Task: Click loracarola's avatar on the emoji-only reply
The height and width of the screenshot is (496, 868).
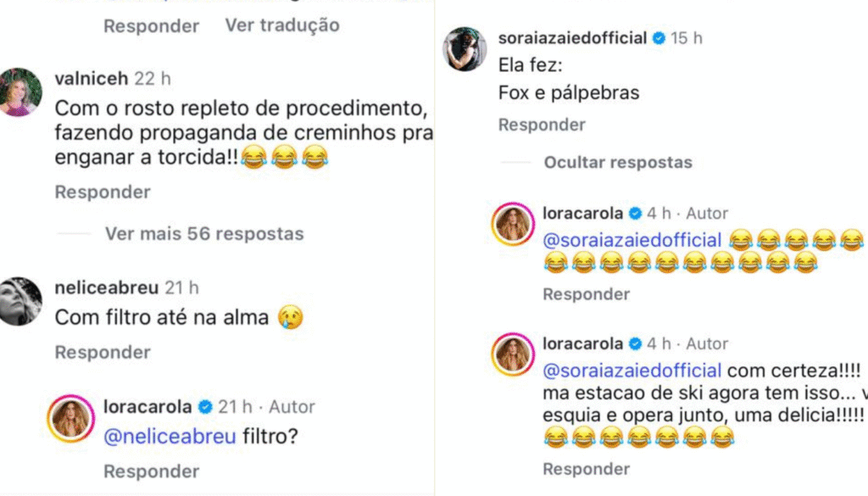Action: (x=513, y=225)
